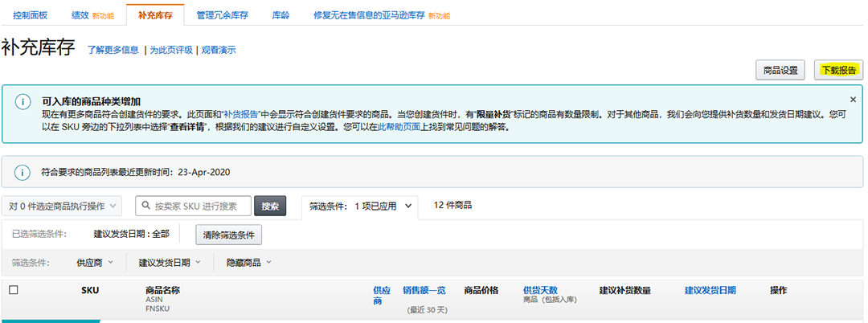Click the 搜索 button
This screenshot has width=868, height=323.
pos(270,206)
